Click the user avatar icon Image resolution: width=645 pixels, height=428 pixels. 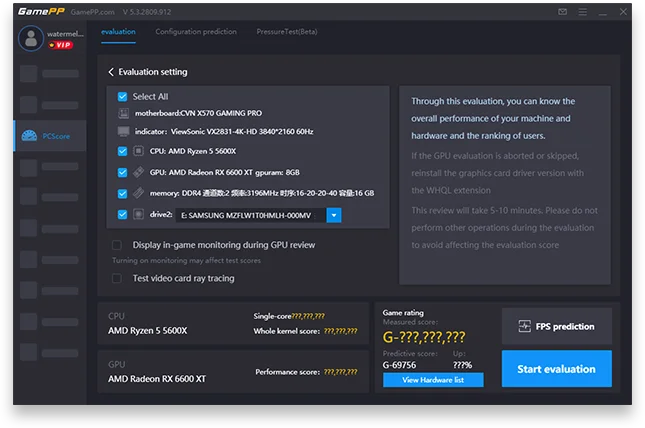32,39
